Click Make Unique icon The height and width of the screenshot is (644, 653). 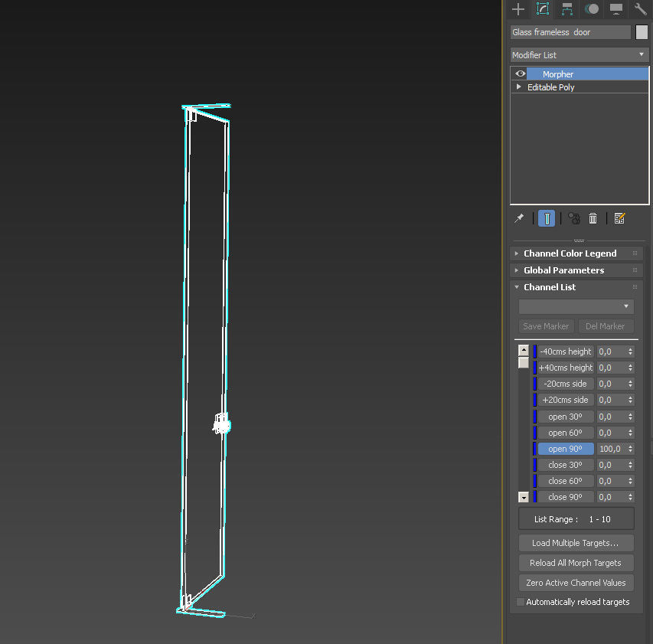(574, 218)
